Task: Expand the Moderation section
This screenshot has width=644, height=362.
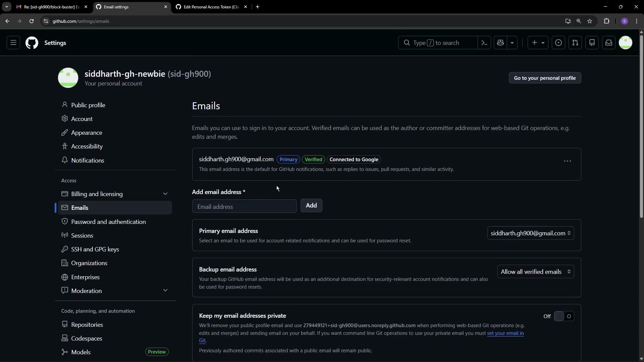Action: [x=115, y=291]
